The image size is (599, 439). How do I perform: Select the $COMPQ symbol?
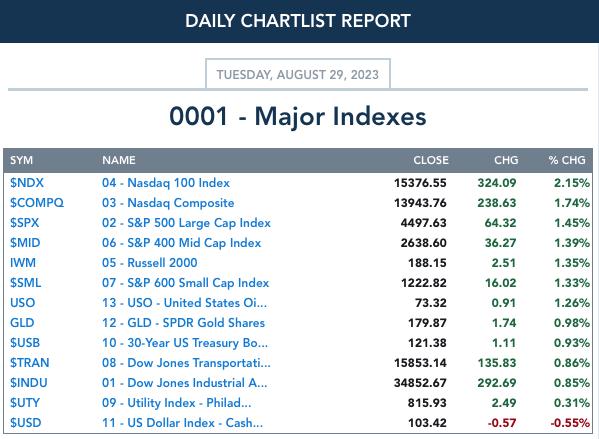click(x=37, y=203)
